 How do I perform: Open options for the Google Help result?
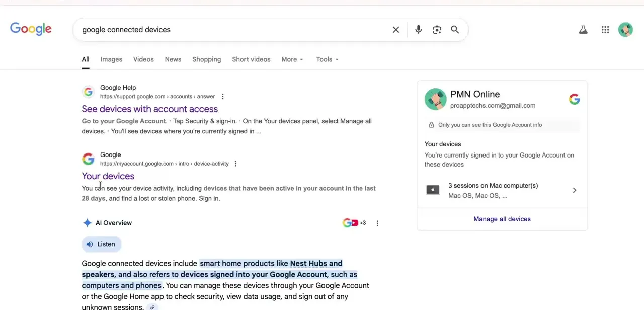222,97
